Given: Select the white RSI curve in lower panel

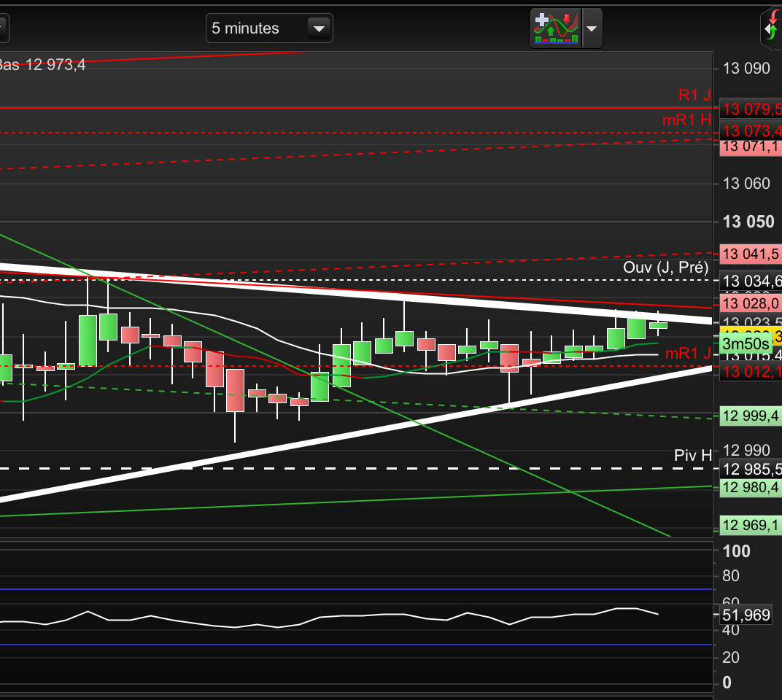Looking at the screenshot, I should pyautogui.click(x=329, y=618).
